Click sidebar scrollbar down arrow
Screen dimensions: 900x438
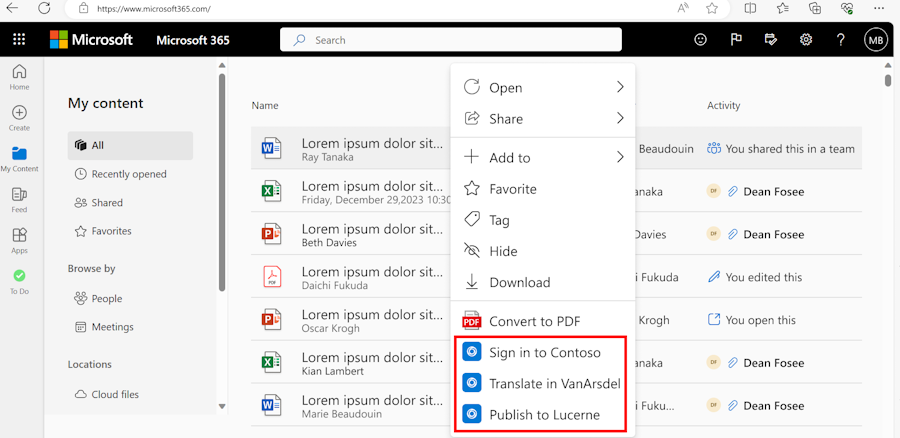point(222,406)
